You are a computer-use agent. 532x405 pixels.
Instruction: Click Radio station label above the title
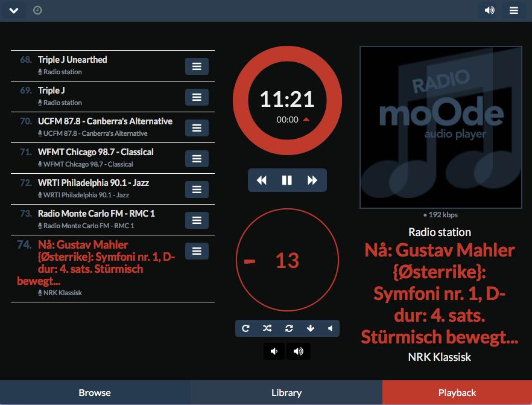[440, 232]
